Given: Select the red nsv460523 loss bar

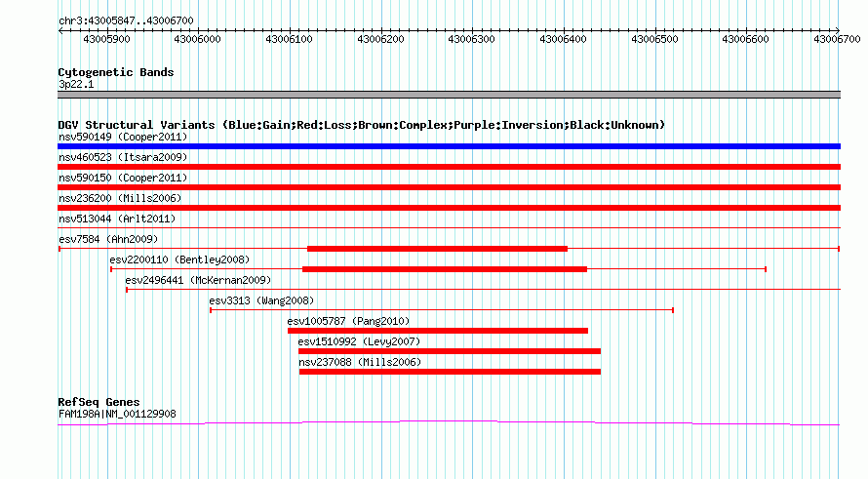Looking at the screenshot, I should coord(449,167).
